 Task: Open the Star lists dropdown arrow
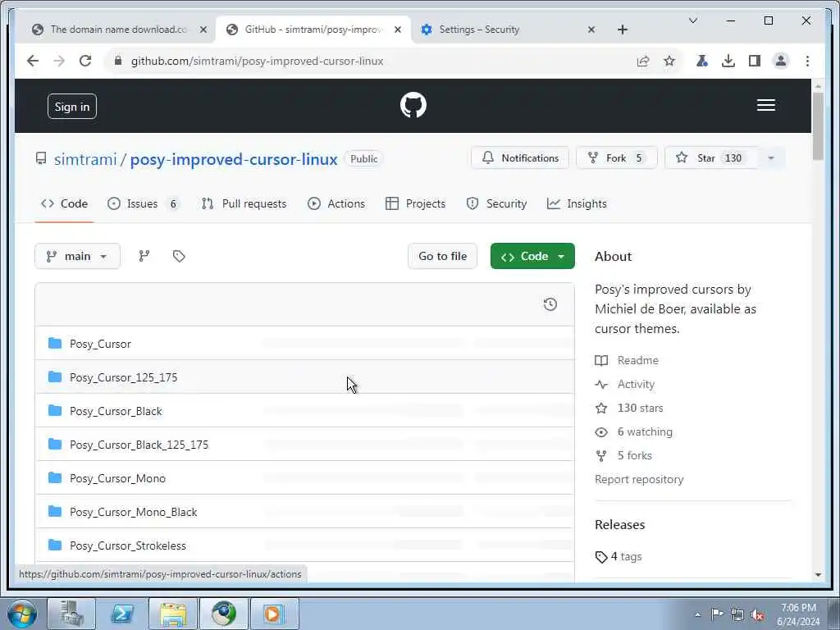(771, 158)
